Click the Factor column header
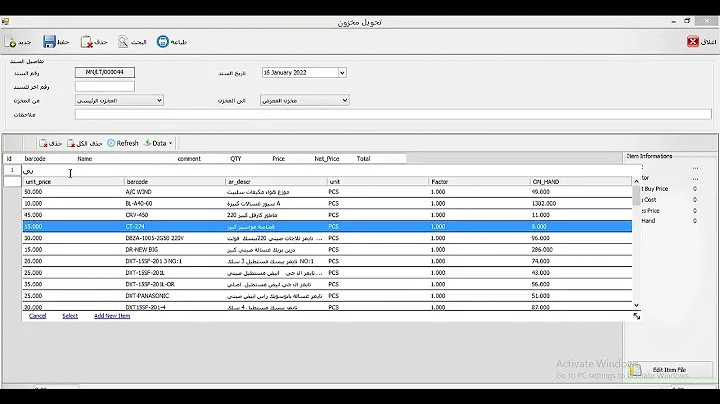Image resolution: width=720 pixels, height=404 pixels. [x=479, y=182]
